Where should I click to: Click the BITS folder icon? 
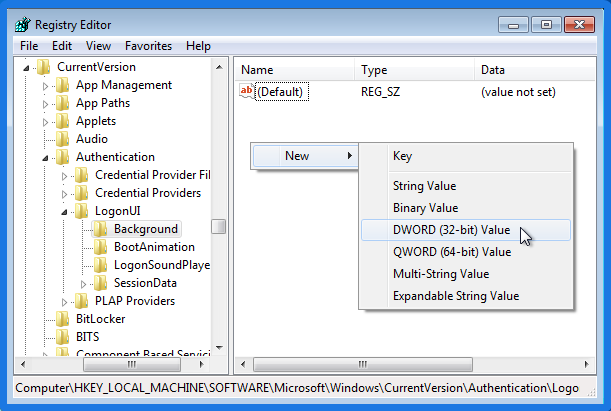tap(62, 337)
